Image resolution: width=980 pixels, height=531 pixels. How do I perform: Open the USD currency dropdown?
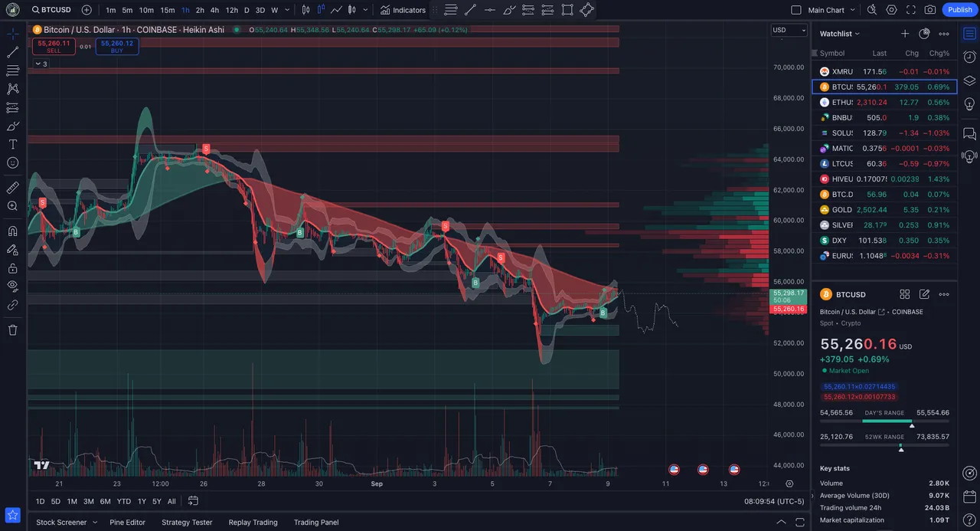(789, 31)
